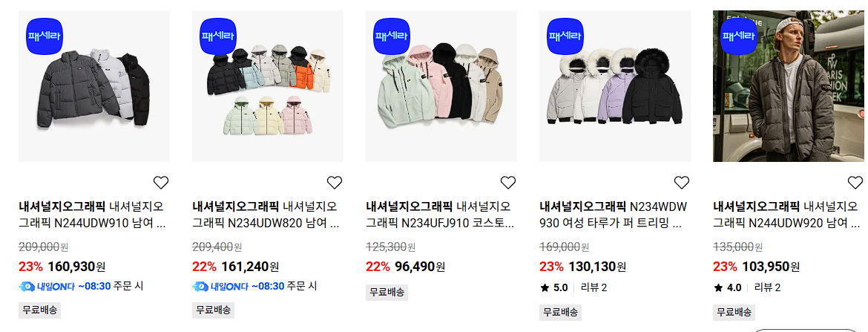Click 내일ON다 delivery icon under 161,240원
Viewport: 868px width, 332px height.
point(220,287)
